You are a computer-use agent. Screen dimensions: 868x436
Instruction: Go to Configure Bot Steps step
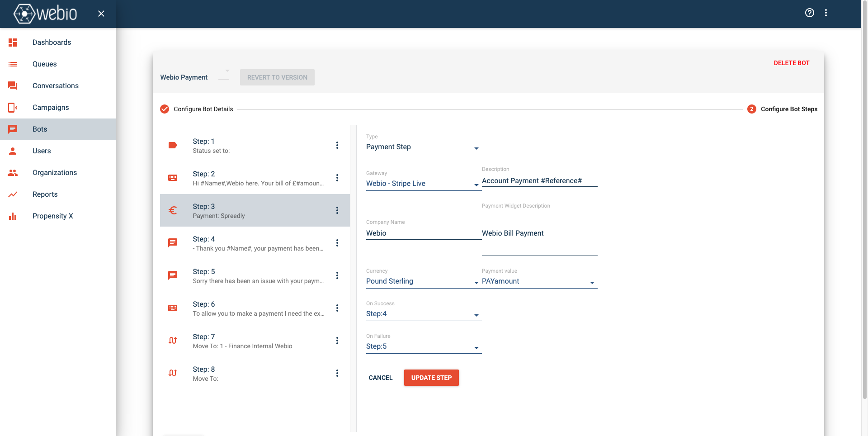pyautogui.click(x=783, y=109)
